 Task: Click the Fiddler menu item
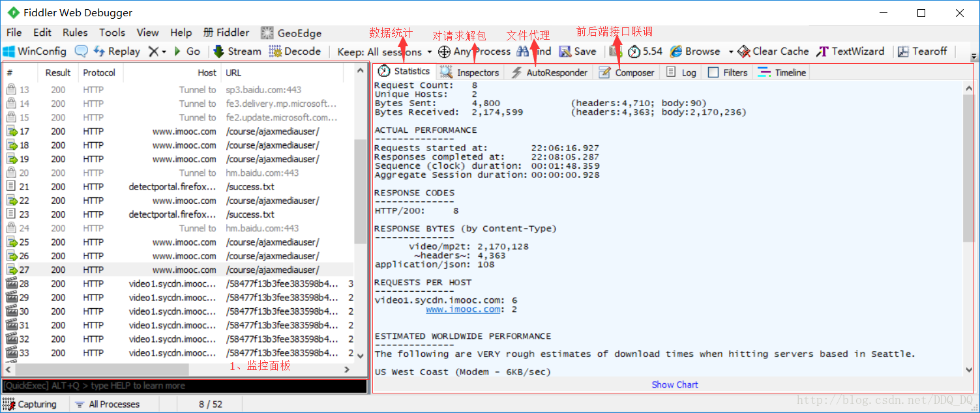click(x=226, y=33)
